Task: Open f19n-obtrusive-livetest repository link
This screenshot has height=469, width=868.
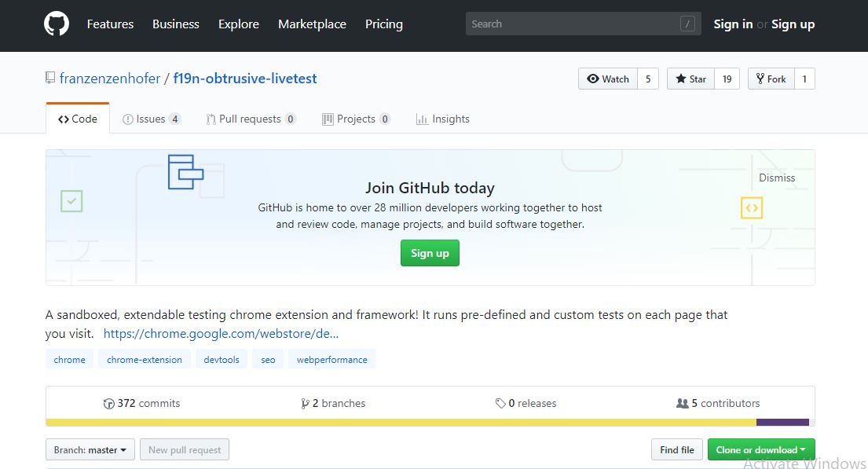Action: click(x=245, y=79)
